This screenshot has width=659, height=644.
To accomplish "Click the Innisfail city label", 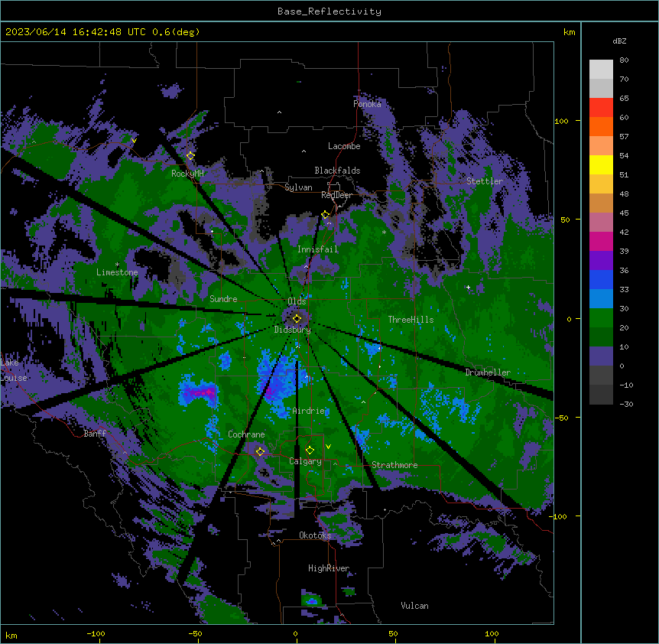I will tap(317, 249).
